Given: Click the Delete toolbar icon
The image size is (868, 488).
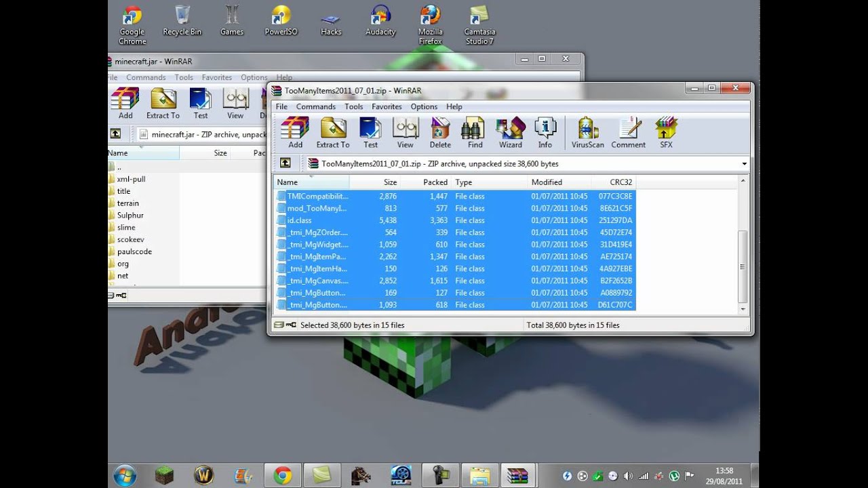Looking at the screenshot, I should 440,132.
